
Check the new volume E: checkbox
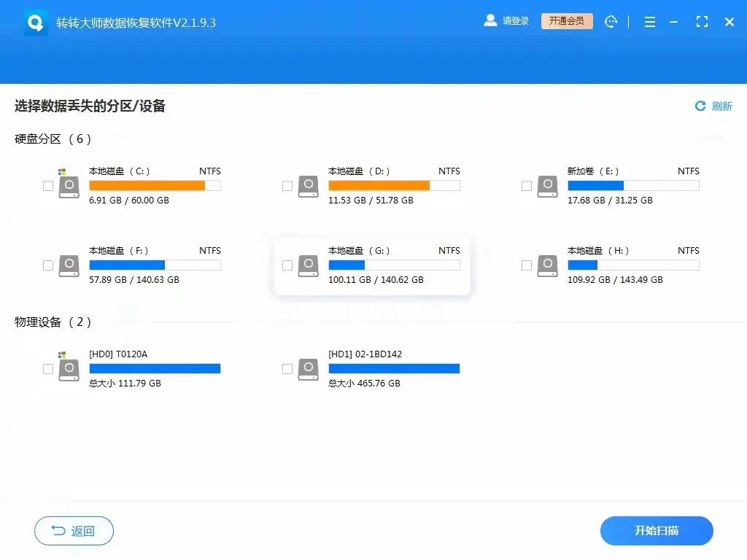(x=527, y=186)
